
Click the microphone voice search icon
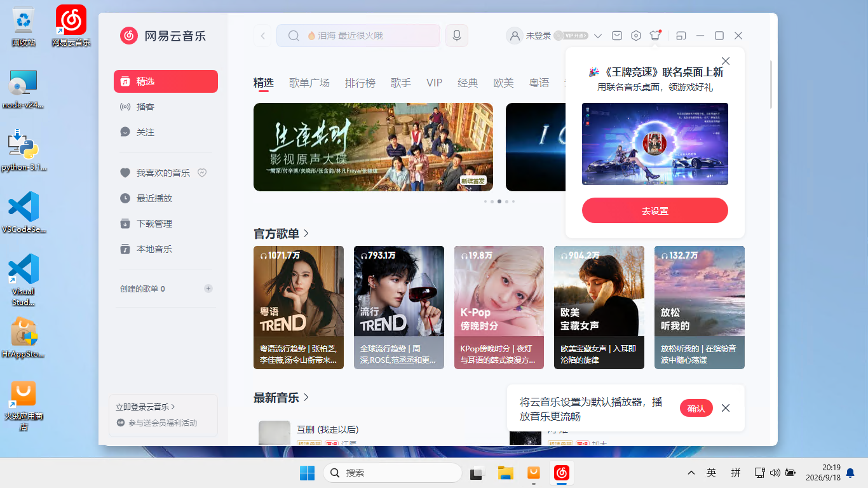coord(456,36)
